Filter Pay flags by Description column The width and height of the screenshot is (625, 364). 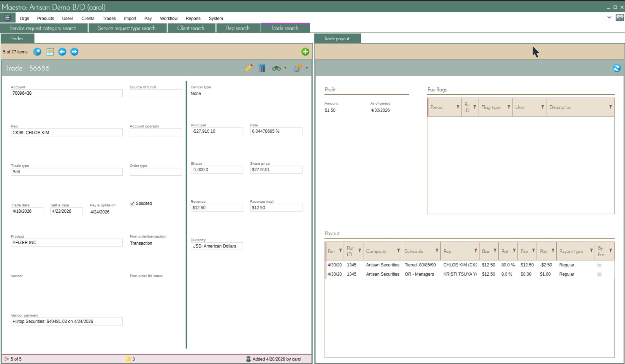[610, 107]
